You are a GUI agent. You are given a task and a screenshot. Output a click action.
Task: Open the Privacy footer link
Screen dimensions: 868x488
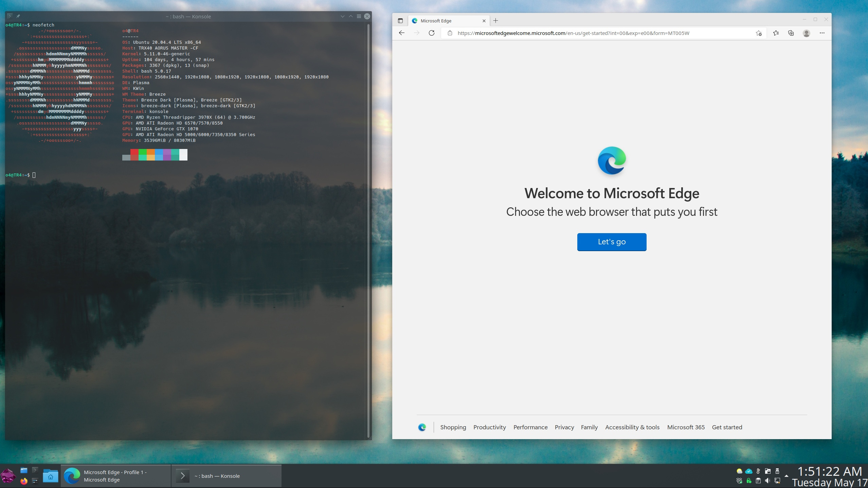(x=564, y=427)
